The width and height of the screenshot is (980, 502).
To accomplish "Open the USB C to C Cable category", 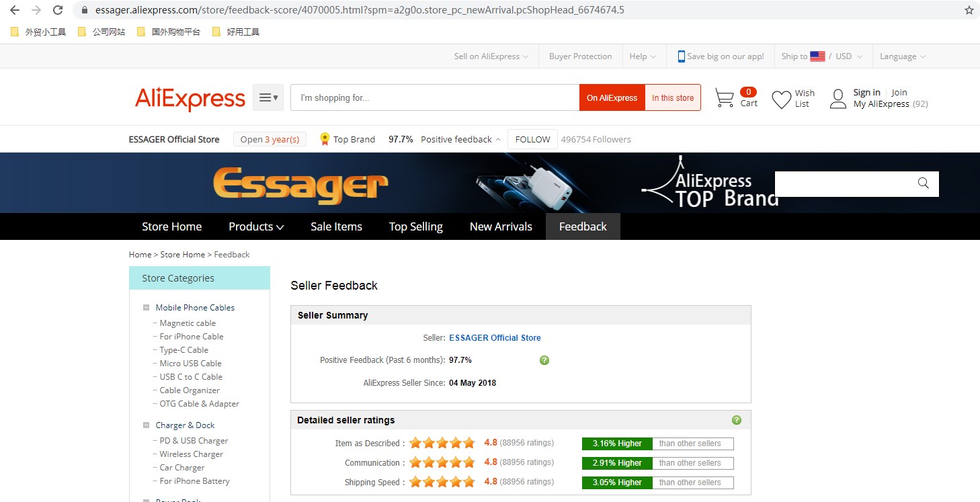I will [191, 377].
